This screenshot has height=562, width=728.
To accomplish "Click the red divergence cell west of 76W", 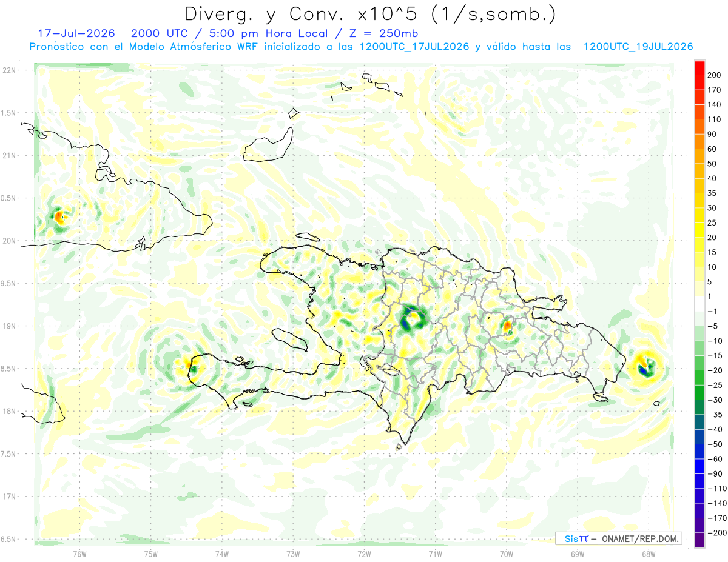I will point(59,216).
